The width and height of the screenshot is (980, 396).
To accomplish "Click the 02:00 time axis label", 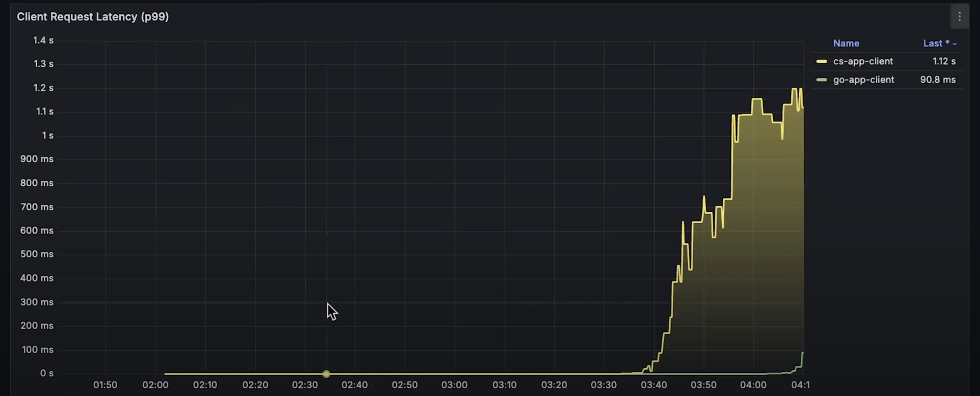I will point(155,385).
